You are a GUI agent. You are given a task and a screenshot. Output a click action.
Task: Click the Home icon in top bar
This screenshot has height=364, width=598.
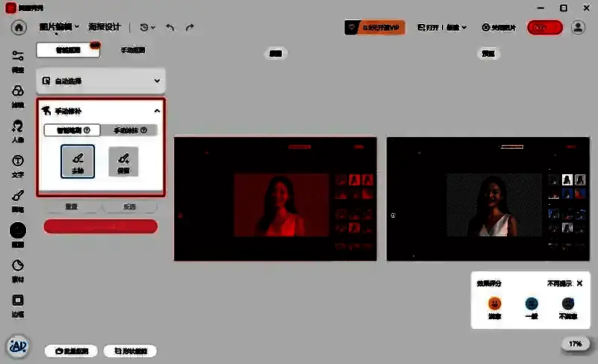(19, 27)
